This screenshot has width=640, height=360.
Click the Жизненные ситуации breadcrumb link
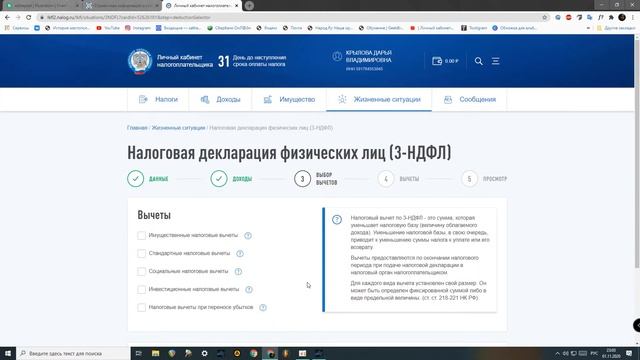178,128
